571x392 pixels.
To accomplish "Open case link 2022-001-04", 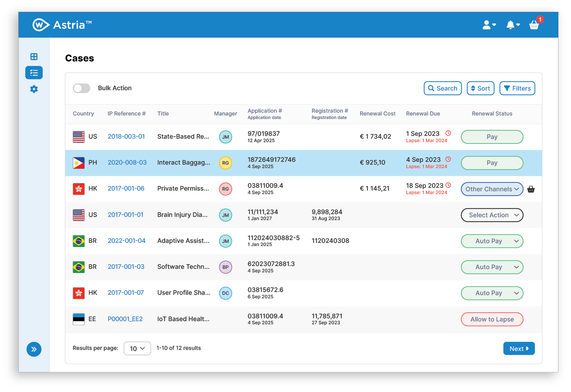I will tap(126, 241).
